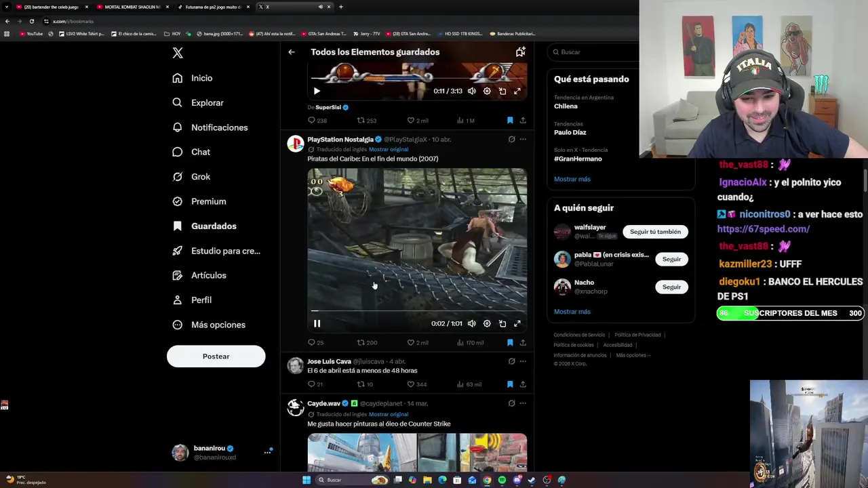Click the Postear button
868x488 pixels.
[216, 357]
